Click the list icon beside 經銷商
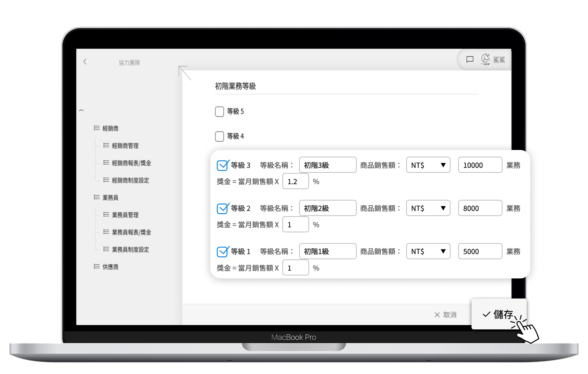 tap(97, 128)
